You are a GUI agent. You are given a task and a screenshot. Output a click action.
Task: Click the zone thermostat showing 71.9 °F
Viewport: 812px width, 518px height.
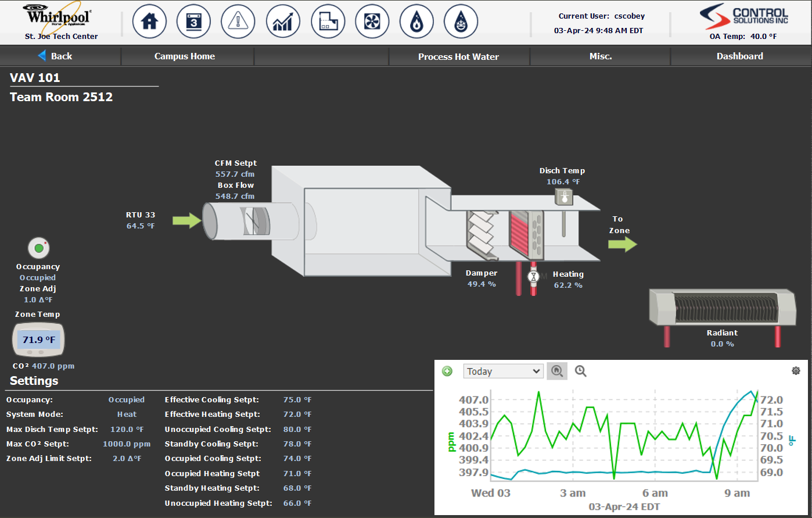coord(39,340)
